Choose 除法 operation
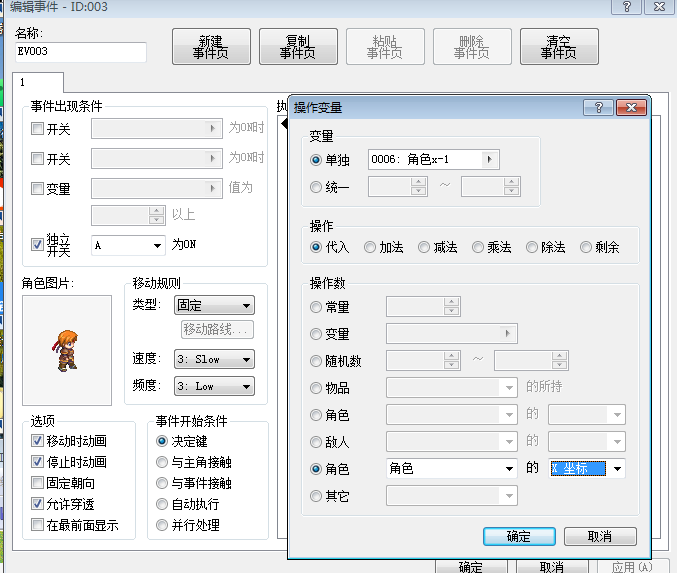677x573 pixels. pos(531,247)
